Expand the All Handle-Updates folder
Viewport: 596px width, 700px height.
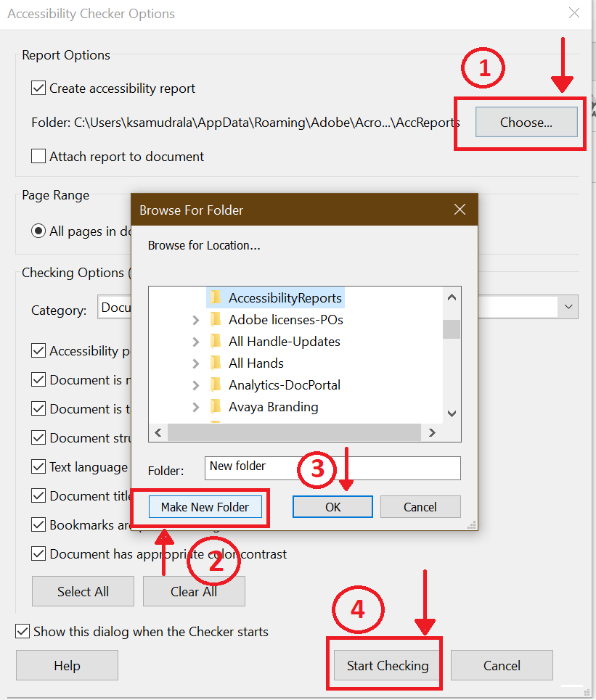coord(196,342)
